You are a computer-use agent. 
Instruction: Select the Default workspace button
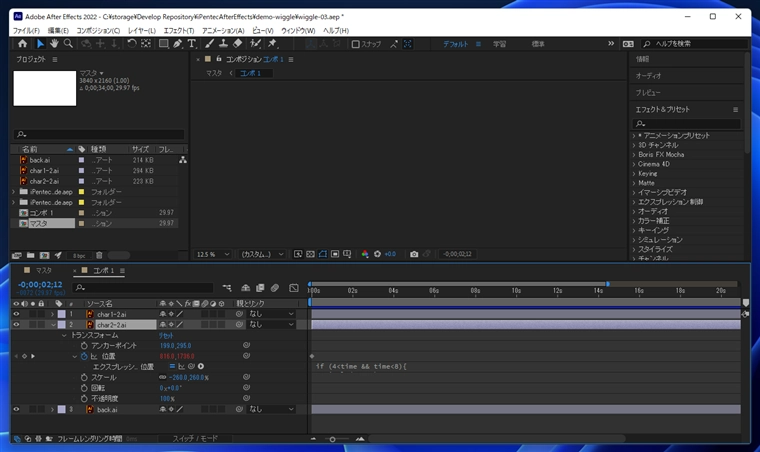coord(455,44)
